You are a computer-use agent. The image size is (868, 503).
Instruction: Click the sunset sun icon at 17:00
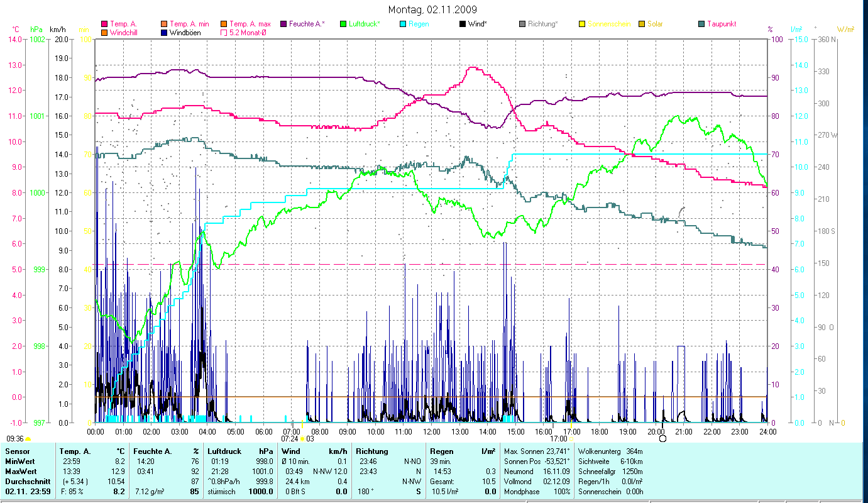point(571,439)
